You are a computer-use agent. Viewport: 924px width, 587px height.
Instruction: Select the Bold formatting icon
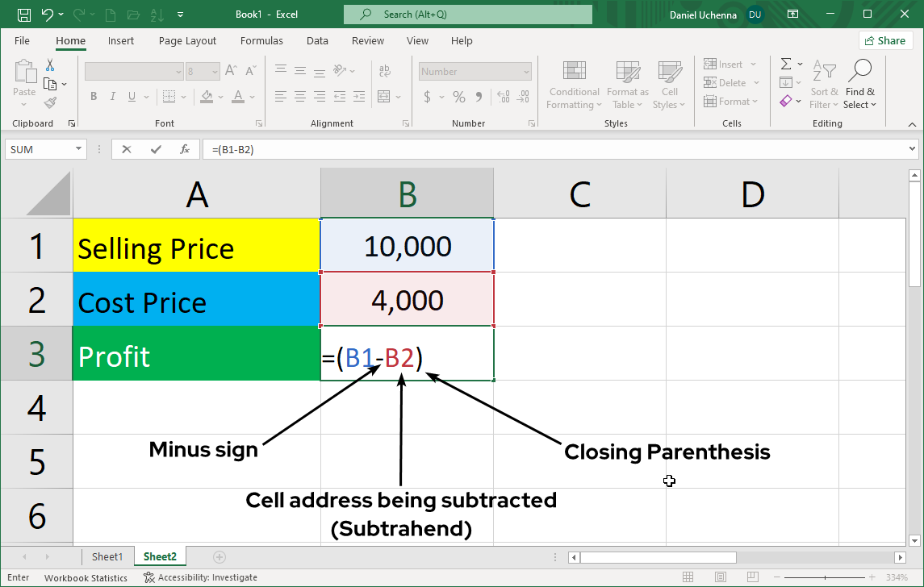pos(93,96)
